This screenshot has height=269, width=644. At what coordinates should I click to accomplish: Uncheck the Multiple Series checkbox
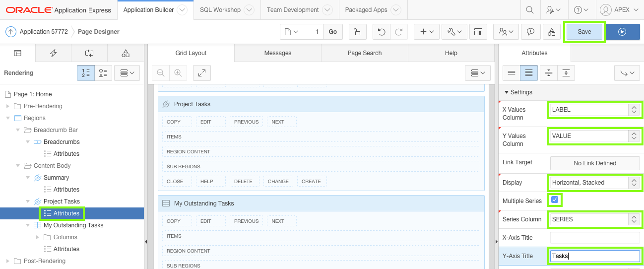pyautogui.click(x=555, y=200)
